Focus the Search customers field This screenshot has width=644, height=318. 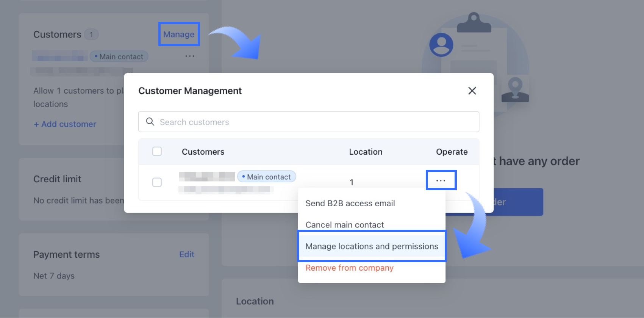coord(309,122)
